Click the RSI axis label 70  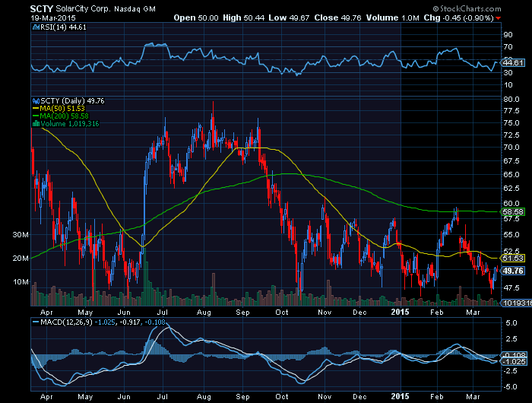coord(508,47)
